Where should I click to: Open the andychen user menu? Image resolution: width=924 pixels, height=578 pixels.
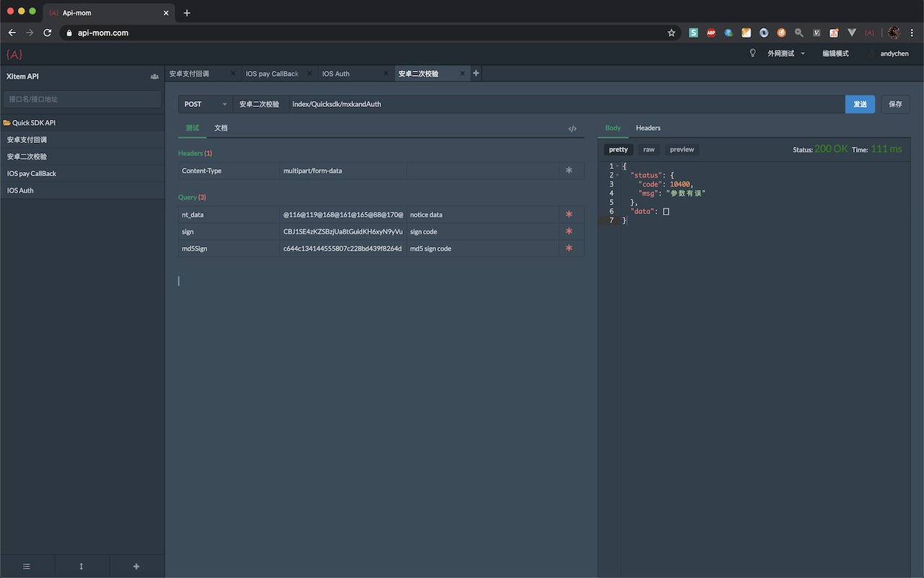[894, 53]
